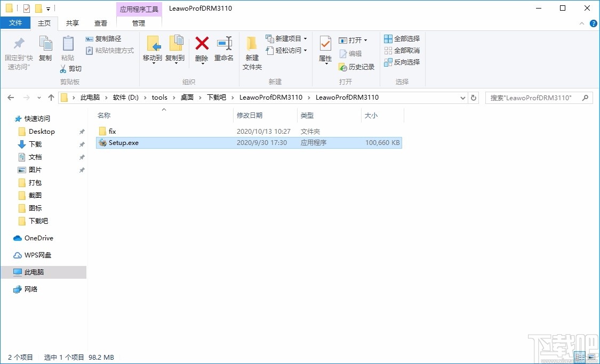Expand the 新建项目 dropdown
The height and width of the screenshot is (364, 600).
[x=304, y=38]
